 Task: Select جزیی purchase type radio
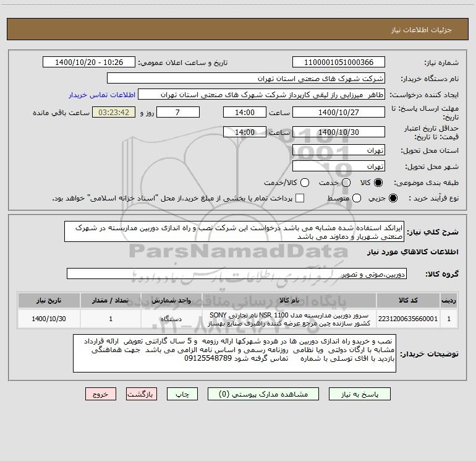(x=393, y=198)
